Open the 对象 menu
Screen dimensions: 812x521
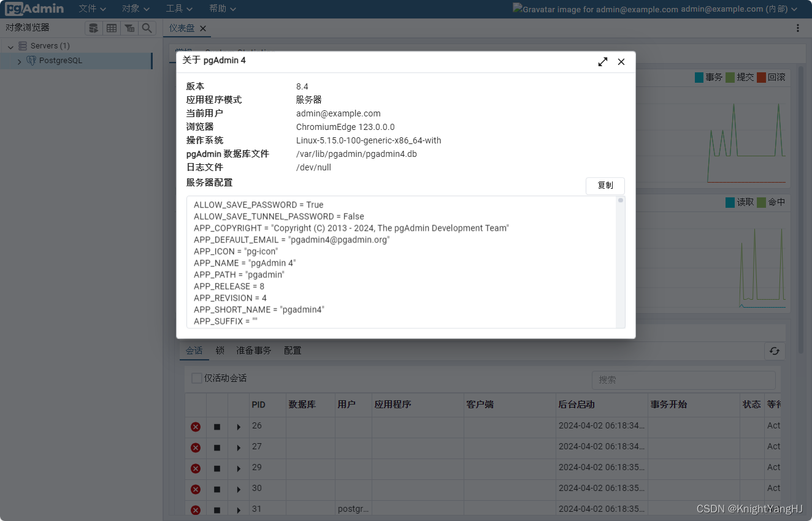(136, 9)
